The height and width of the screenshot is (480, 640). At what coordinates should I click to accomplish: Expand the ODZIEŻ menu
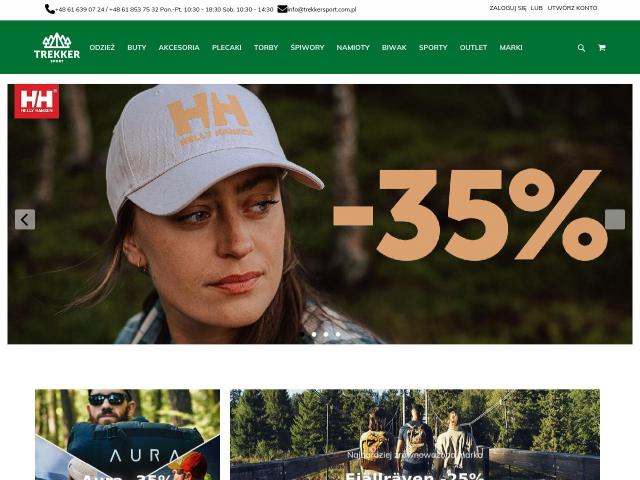pos(102,48)
